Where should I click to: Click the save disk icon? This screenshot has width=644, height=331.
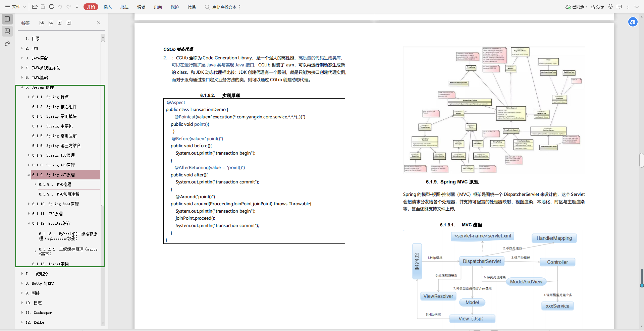click(x=43, y=7)
